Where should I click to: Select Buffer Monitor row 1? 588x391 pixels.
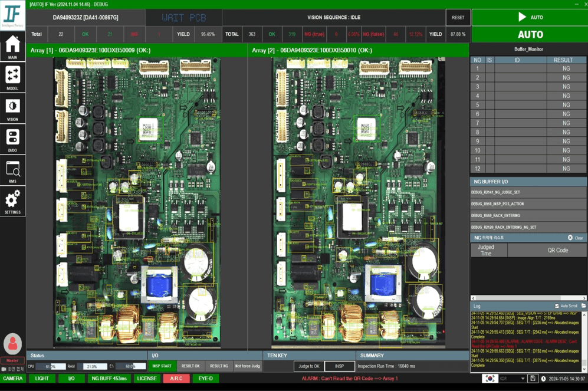pos(529,68)
